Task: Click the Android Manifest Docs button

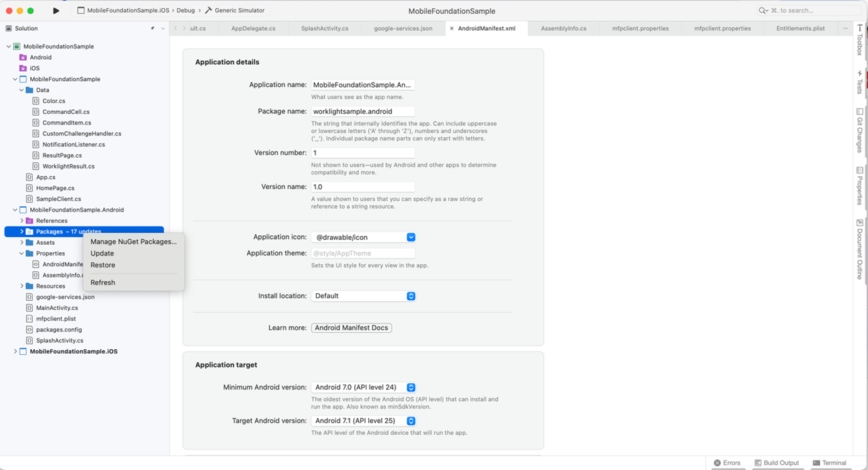Action: (x=351, y=328)
